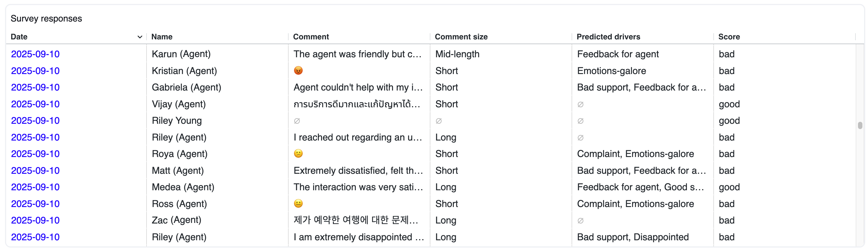868x252 pixels.
Task: Click the Predicted drivers column header
Action: [608, 37]
